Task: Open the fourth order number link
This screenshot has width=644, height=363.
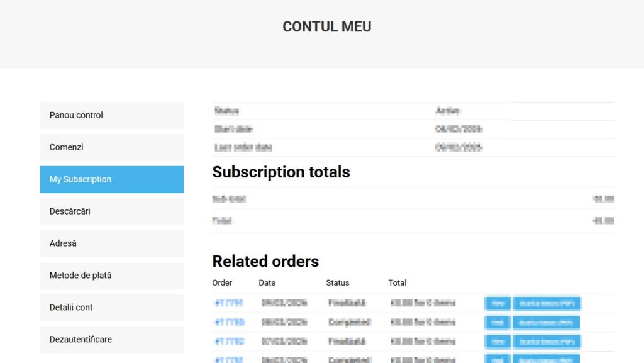Action: [x=229, y=359]
